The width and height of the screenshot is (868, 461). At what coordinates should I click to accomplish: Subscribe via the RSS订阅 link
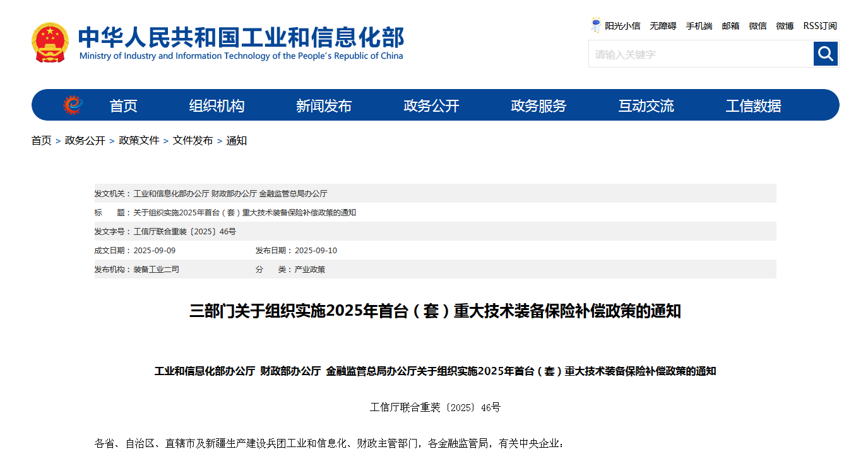pyautogui.click(x=820, y=26)
